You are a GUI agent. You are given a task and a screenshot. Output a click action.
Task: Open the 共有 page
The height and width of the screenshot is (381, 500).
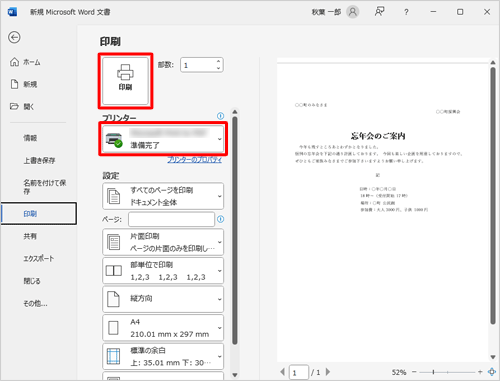(x=30, y=236)
